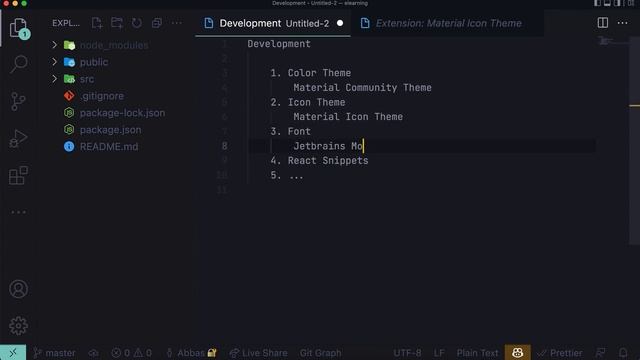Open notifications bell in status bar

623,353
